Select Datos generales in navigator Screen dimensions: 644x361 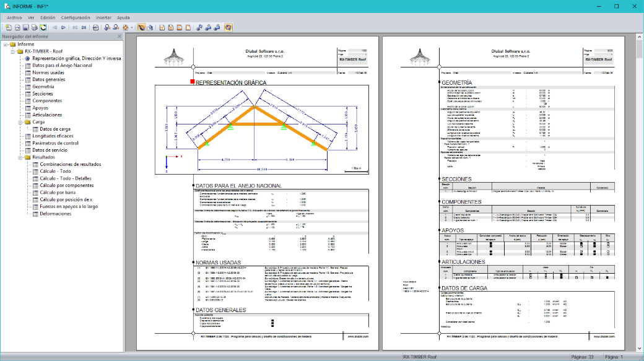coord(48,80)
